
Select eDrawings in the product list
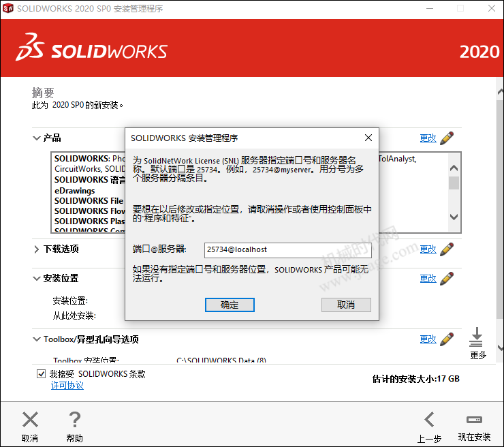click(x=74, y=191)
